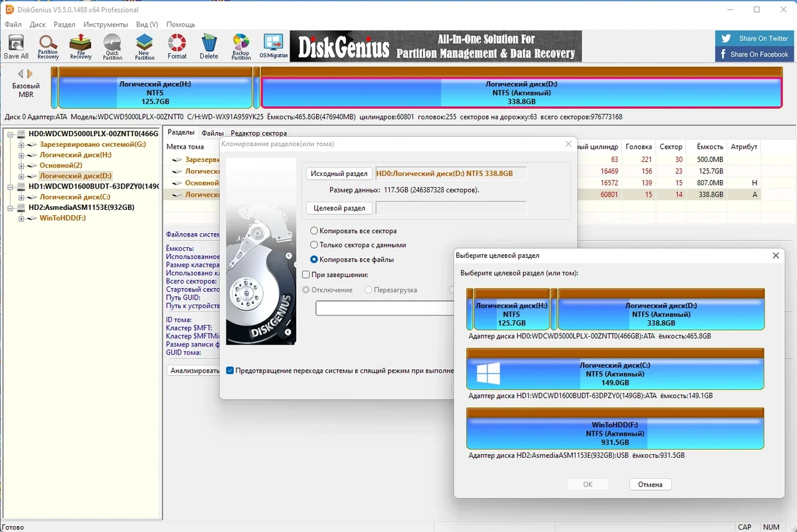This screenshot has height=532, width=797.
Task: Click the 'Целевой раздел' button
Action: tap(339, 208)
